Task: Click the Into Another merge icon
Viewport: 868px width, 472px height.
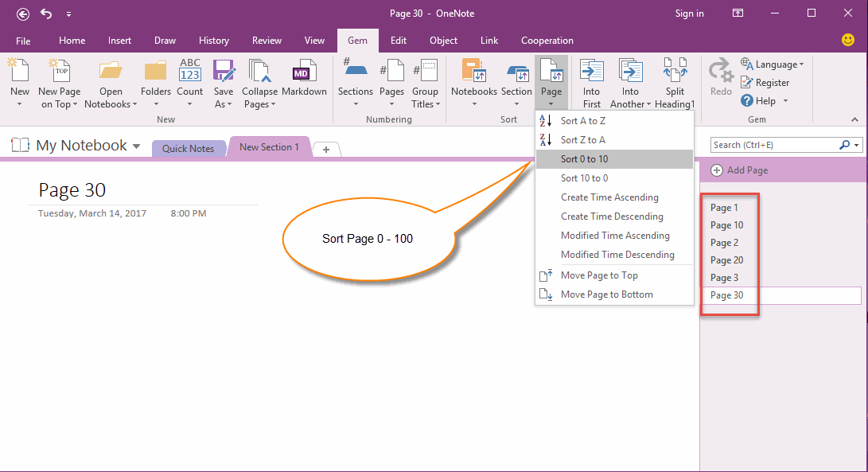Action: [x=630, y=71]
